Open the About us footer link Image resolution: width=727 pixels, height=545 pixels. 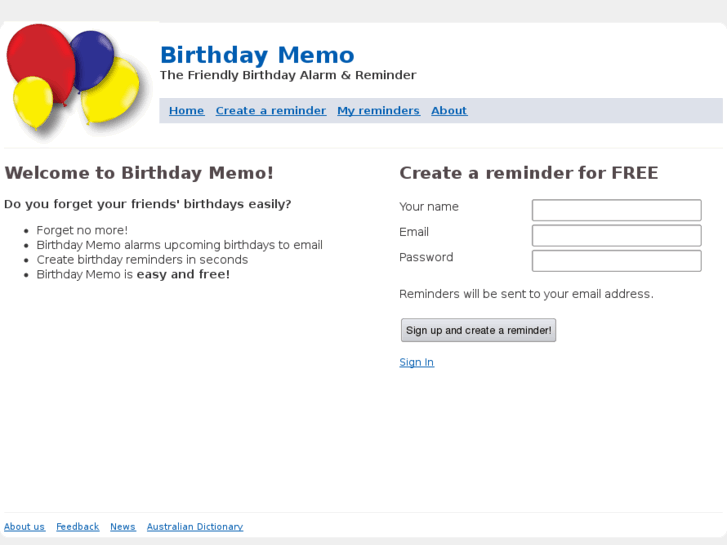[x=24, y=527]
